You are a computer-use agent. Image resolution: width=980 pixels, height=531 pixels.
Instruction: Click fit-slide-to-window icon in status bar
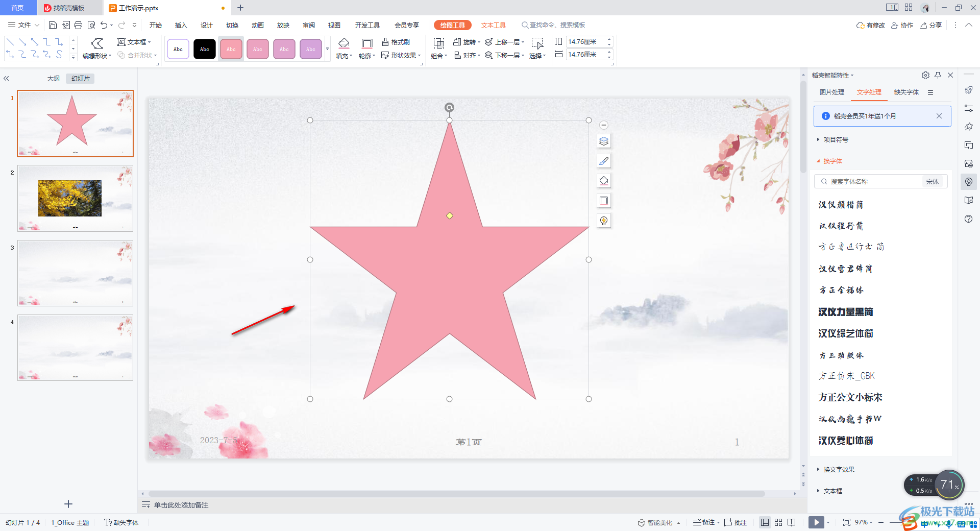847,522
